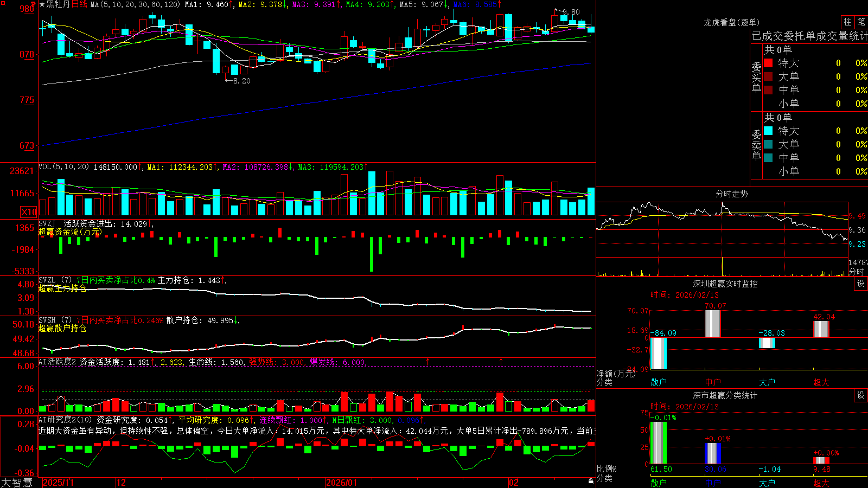
Task: Switch 龙虎看盘 to 笔 tick mode
Action: coord(861,22)
